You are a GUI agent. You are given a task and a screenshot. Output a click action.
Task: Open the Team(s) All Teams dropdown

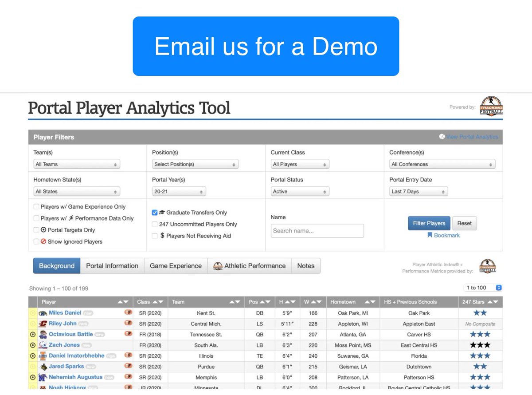[x=77, y=164]
